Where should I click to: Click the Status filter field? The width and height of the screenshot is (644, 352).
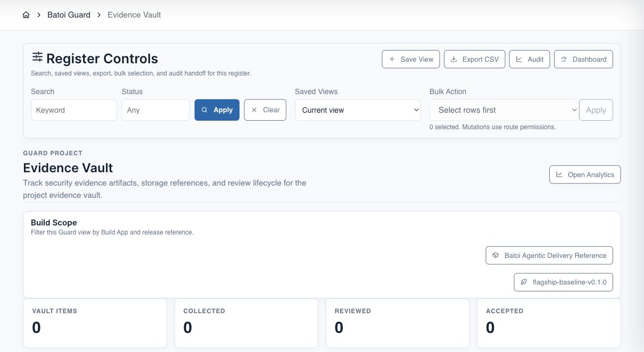[x=155, y=110]
